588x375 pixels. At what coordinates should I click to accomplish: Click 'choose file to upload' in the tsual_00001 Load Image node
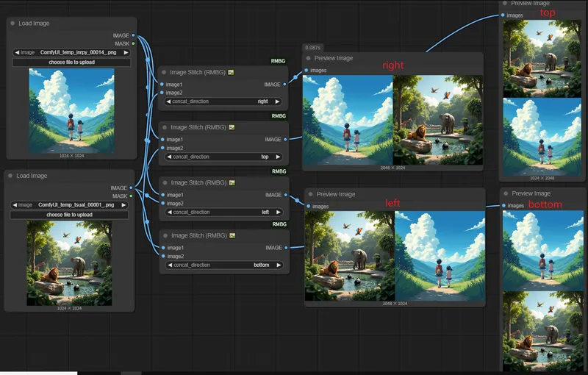pyautogui.click(x=69, y=214)
